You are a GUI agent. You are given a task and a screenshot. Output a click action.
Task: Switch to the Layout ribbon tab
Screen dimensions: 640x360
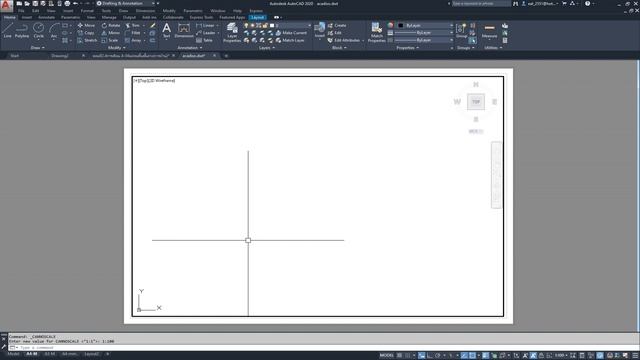point(258,18)
